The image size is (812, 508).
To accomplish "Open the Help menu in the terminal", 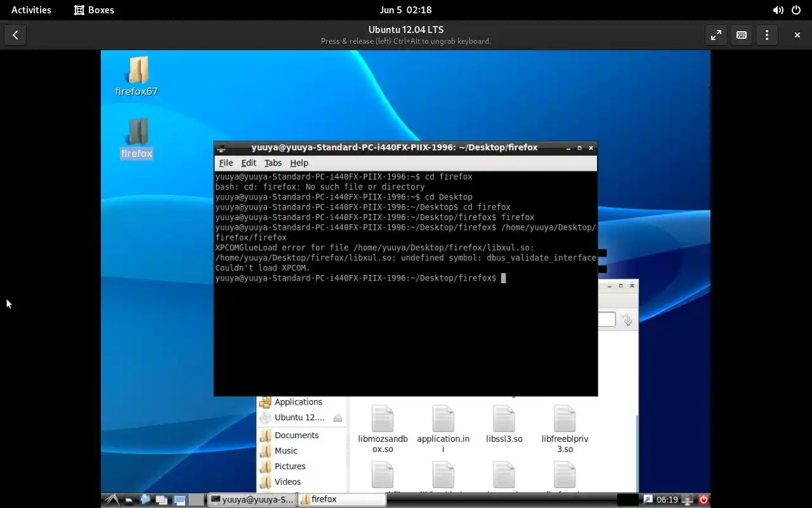I will coord(299,163).
